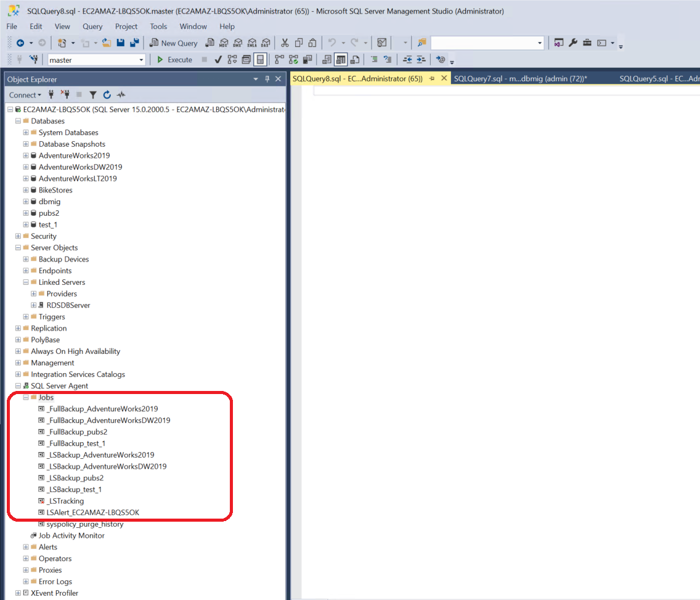Switch to SQLQuery5.sql tab
700x600 pixels.
[x=659, y=79]
